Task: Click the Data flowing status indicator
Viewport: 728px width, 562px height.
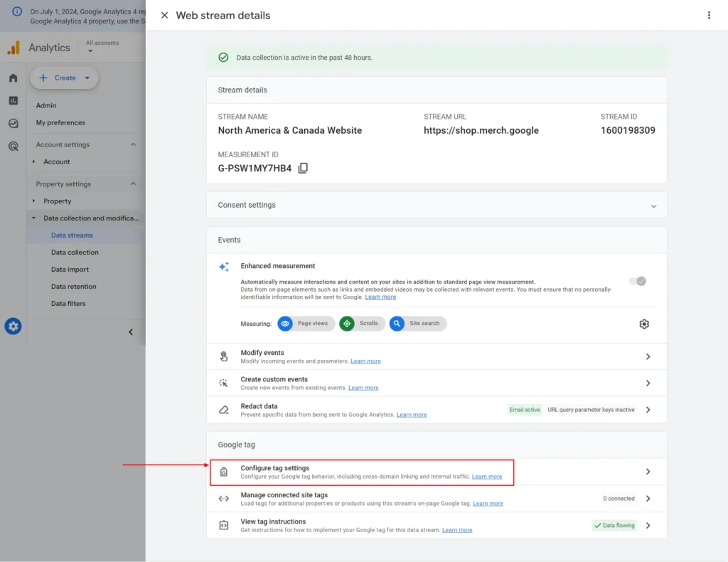Action: tap(614, 525)
